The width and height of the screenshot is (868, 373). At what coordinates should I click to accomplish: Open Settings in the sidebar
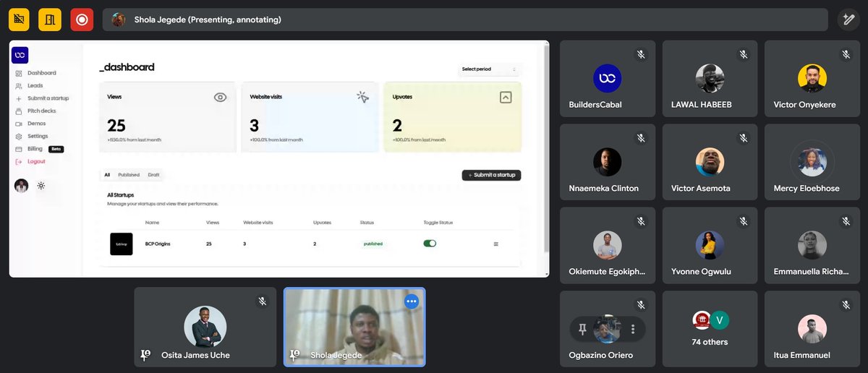(38, 136)
